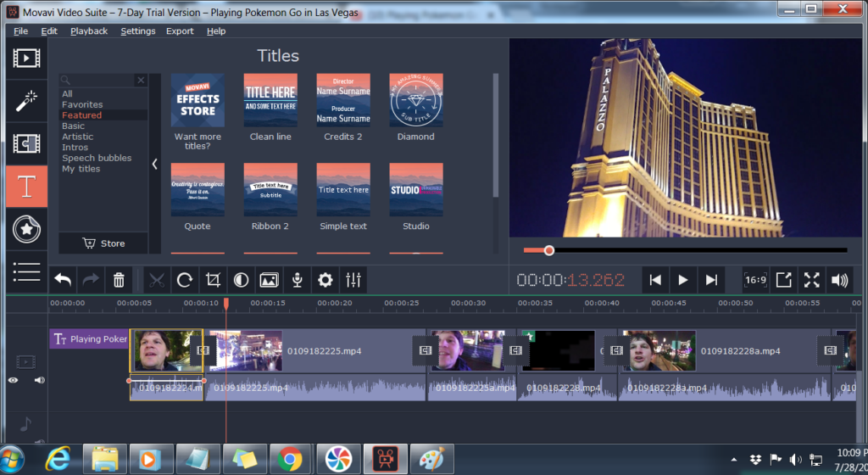Delete selected clip with trash icon

(x=119, y=280)
